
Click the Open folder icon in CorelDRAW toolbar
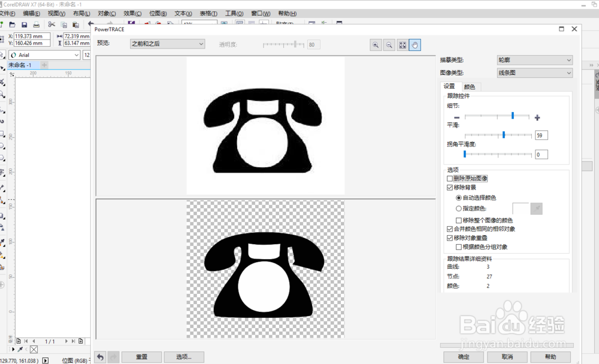[12, 25]
